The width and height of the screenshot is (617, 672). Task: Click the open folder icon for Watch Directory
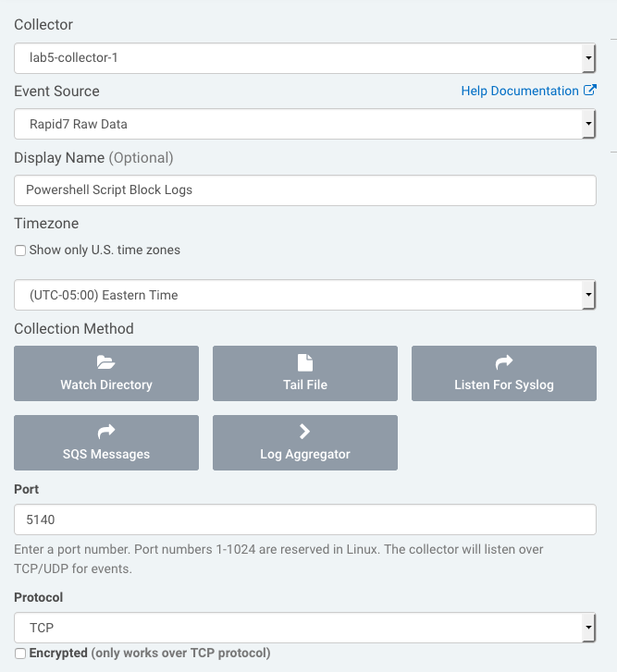[105, 362]
